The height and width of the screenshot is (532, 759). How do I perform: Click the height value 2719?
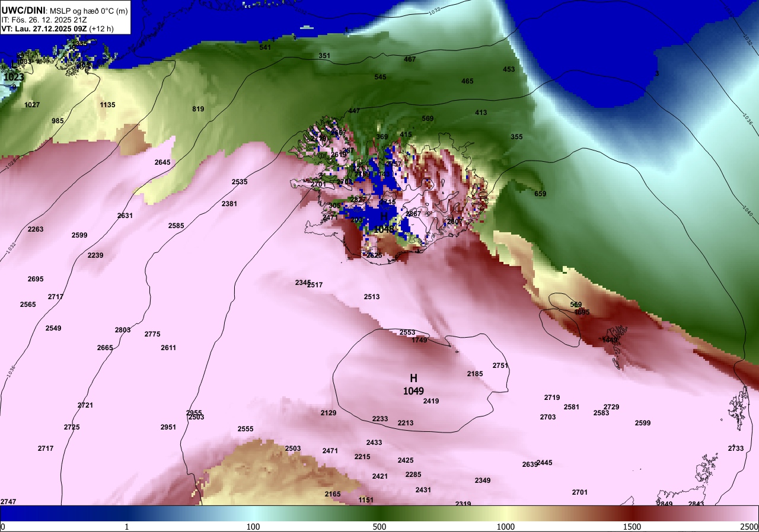(552, 398)
